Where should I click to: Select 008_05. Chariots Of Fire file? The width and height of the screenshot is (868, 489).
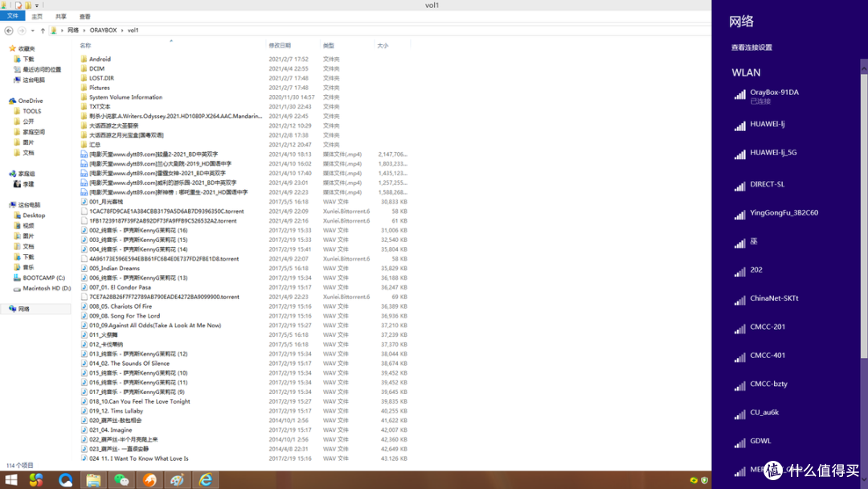click(121, 306)
